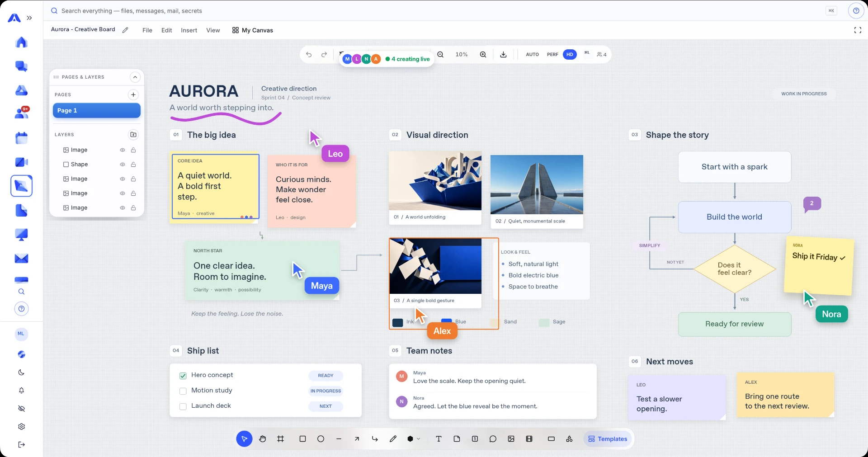Switch rendering to PERF mode
868x457 pixels.
[x=552, y=55]
